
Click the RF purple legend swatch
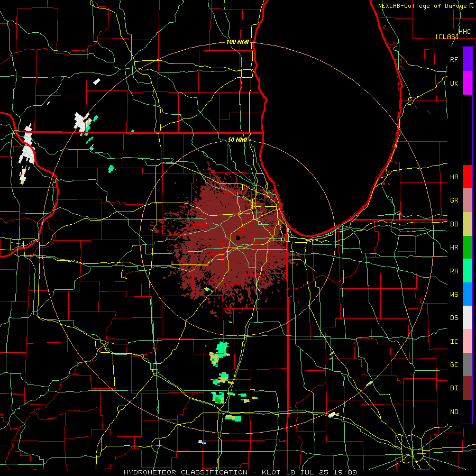click(x=467, y=59)
